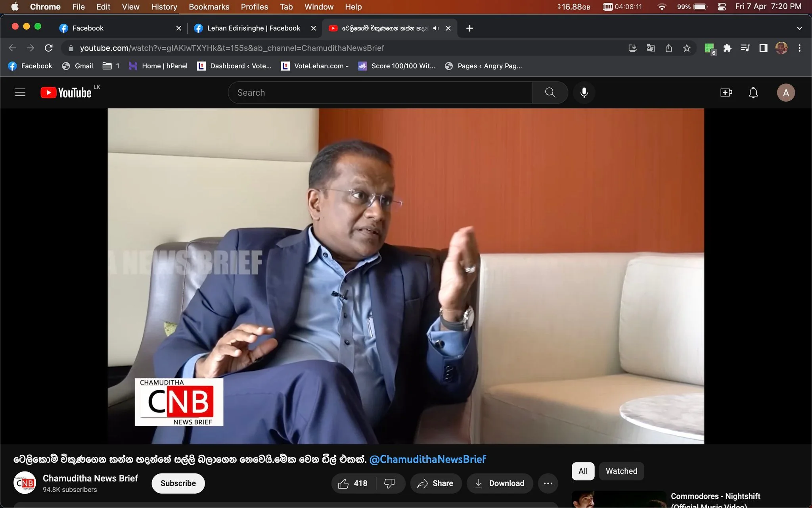
Task: Toggle Chrome side panel icon
Action: (763, 48)
